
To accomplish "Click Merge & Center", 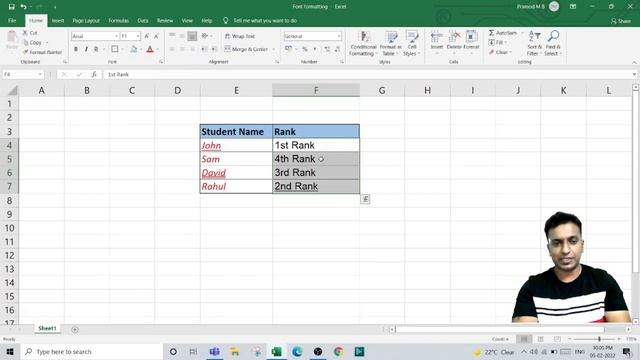I will [x=246, y=49].
